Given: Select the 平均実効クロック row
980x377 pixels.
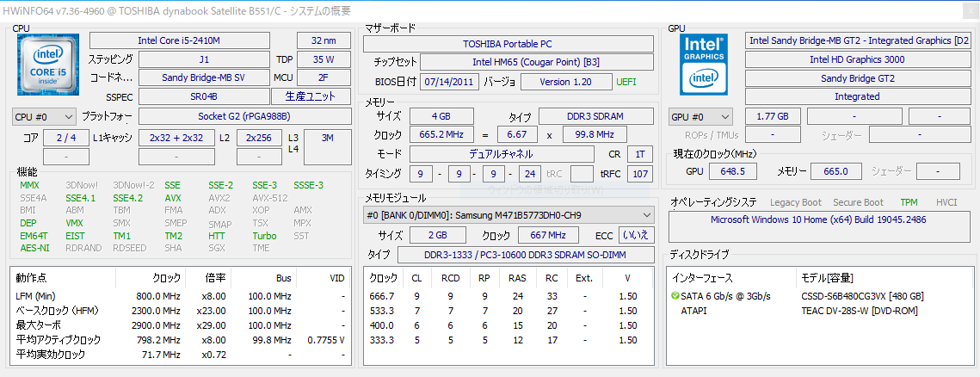Looking at the screenshot, I should click(181, 355).
